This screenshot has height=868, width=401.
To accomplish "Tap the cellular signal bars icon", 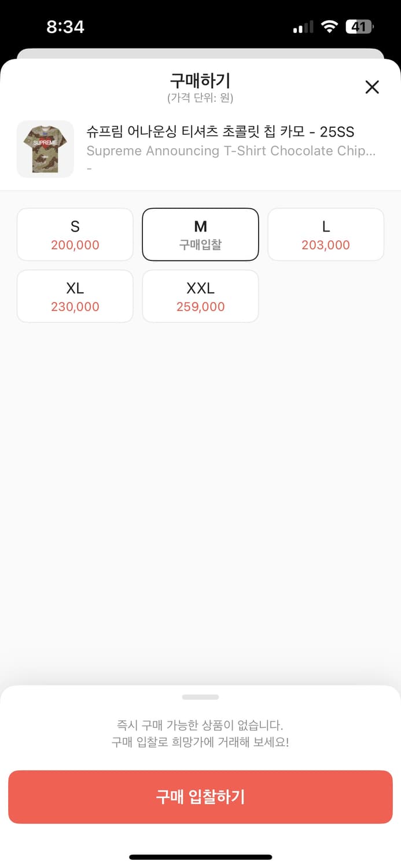I will click(x=303, y=27).
